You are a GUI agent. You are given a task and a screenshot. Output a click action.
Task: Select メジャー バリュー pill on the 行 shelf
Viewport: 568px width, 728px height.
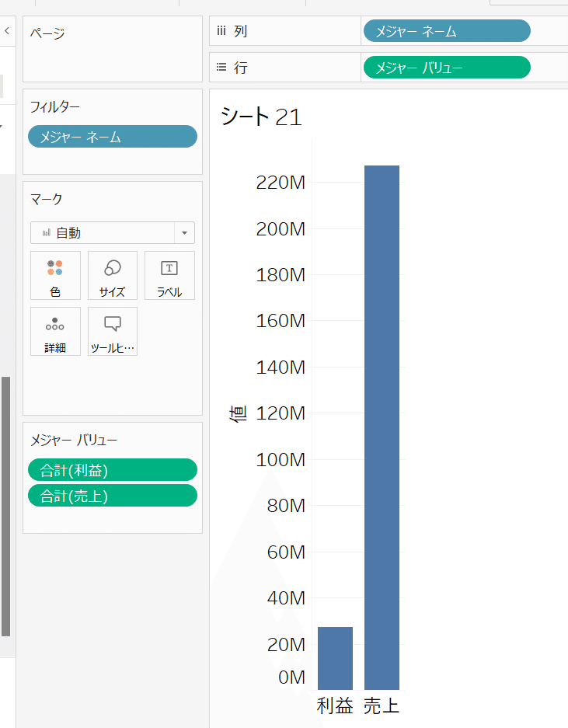[x=446, y=68]
